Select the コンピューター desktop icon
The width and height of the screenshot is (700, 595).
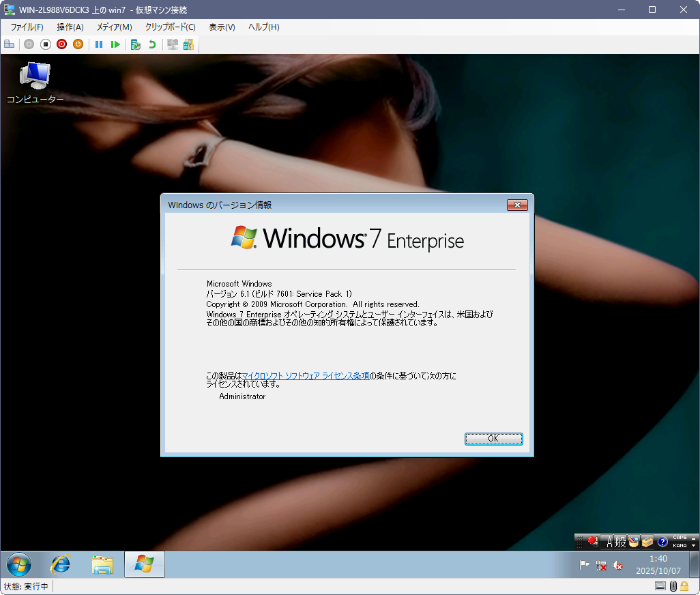click(x=35, y=83)
